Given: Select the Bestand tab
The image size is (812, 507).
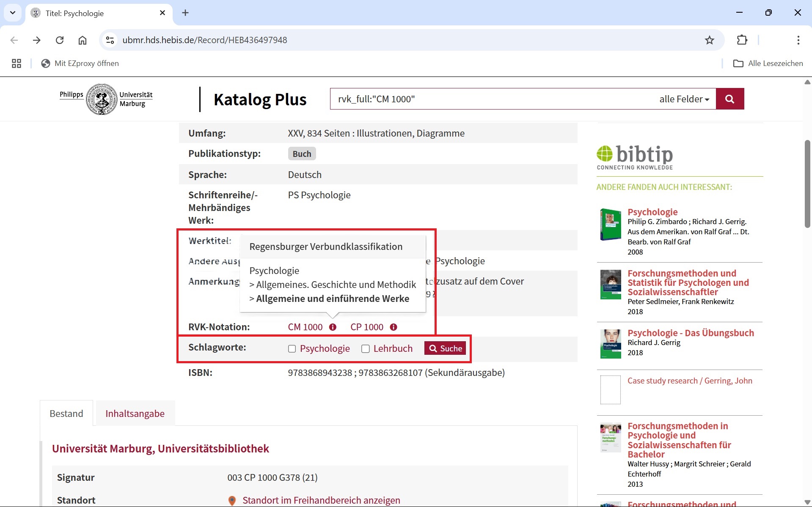Looking at the screenshot, I should [x=66, y=414].
